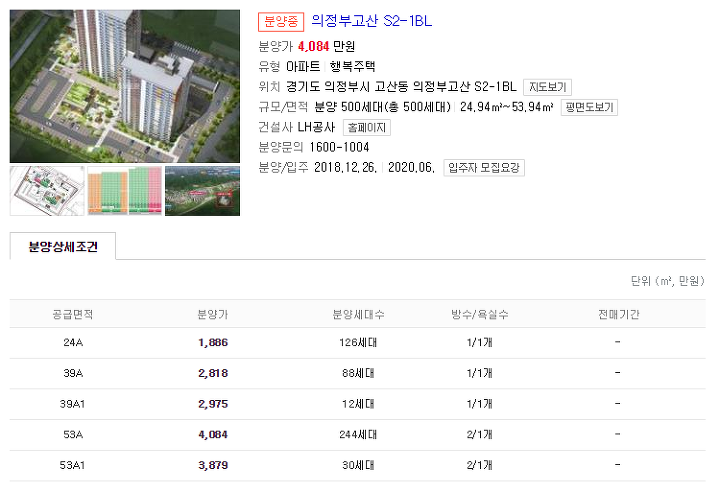720x492 pixels.
Task: Click the 단위 (㎡, 만원) unit note
Action: 667,281
